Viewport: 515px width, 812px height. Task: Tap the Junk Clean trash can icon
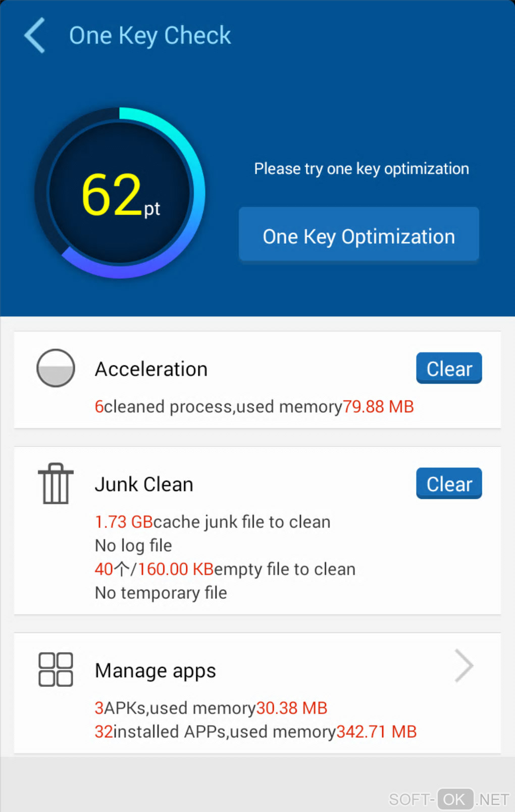point(56,484)
